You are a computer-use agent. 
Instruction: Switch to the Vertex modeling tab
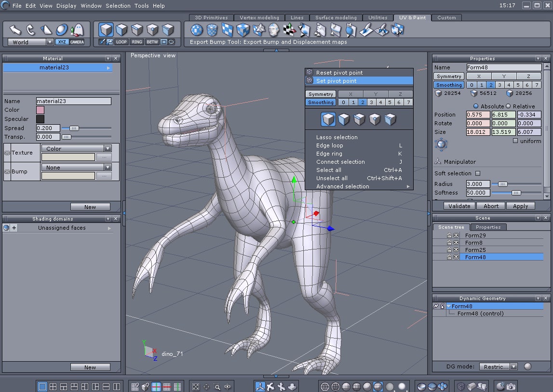(259, 18)
